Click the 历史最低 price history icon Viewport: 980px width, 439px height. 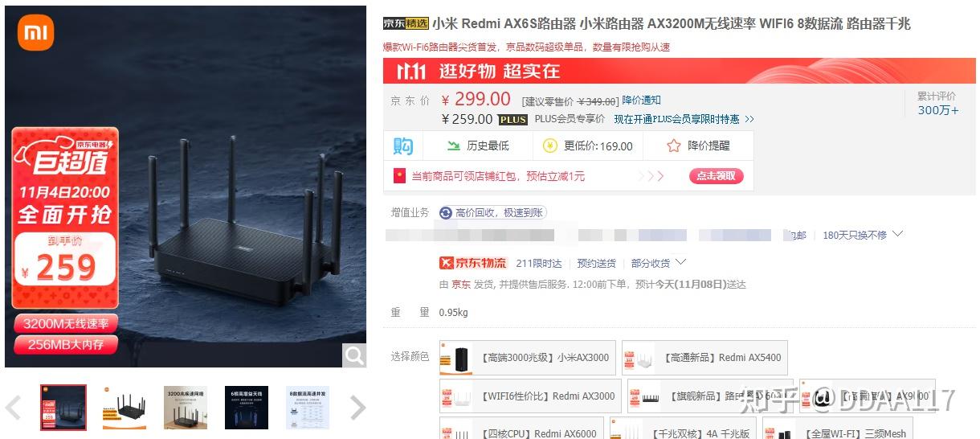point(454,146)
